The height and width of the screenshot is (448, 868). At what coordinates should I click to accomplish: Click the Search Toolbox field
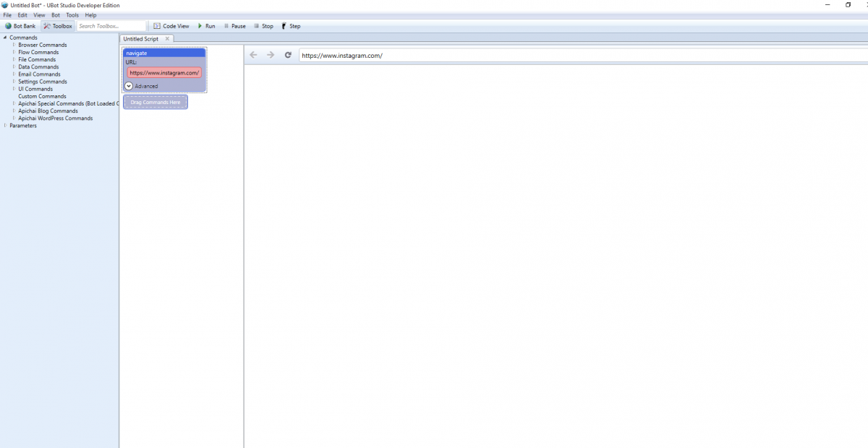[111, 26]
